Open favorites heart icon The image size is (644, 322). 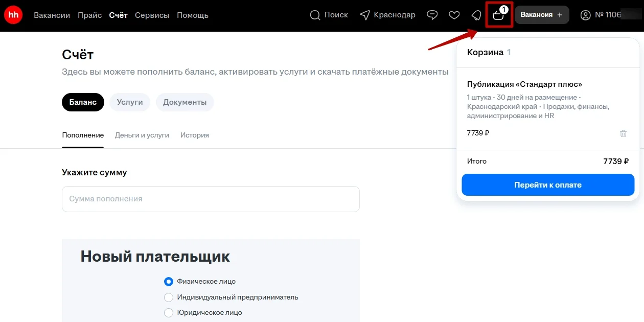point(454,15)
